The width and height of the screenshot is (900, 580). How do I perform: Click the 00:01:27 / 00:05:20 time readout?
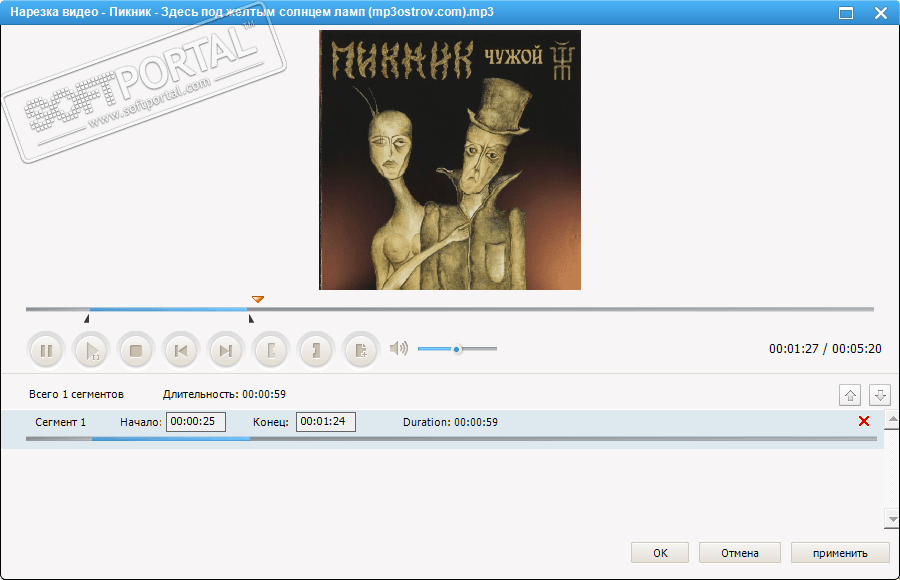click(x=825, y=349)
